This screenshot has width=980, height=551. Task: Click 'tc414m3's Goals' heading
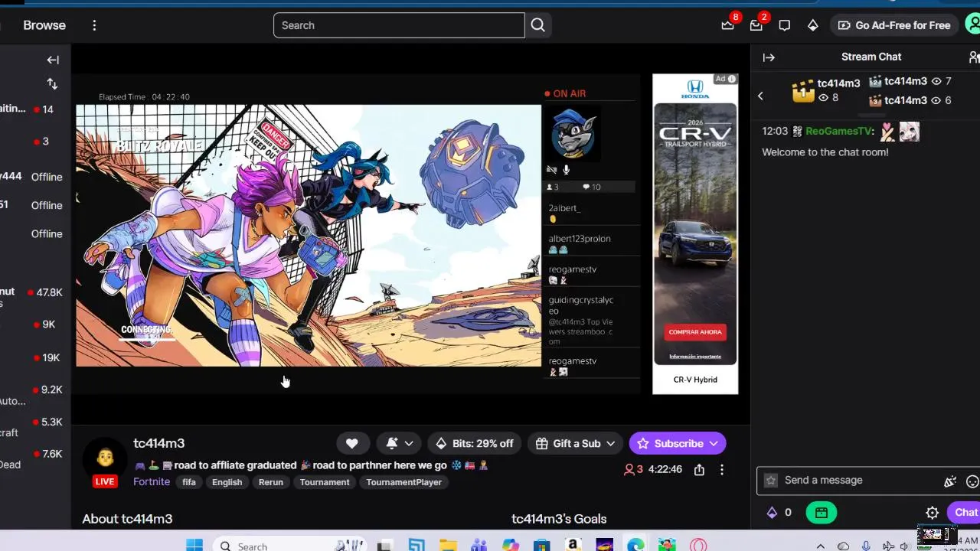pos(559,519)
